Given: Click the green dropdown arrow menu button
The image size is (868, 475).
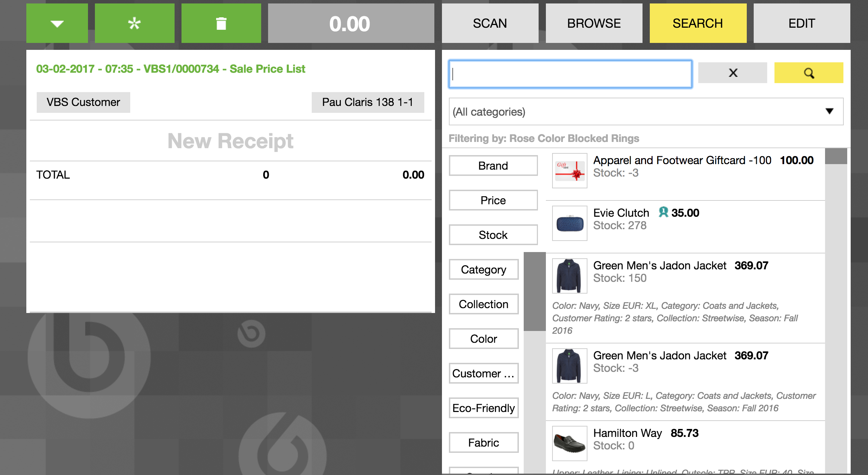Looking at the screenshot, I should (x=57, y=23).
